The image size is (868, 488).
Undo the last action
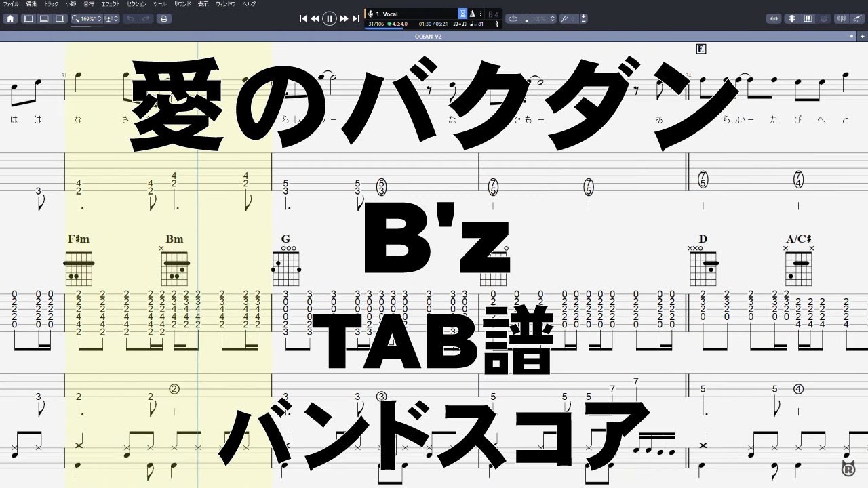130,19
